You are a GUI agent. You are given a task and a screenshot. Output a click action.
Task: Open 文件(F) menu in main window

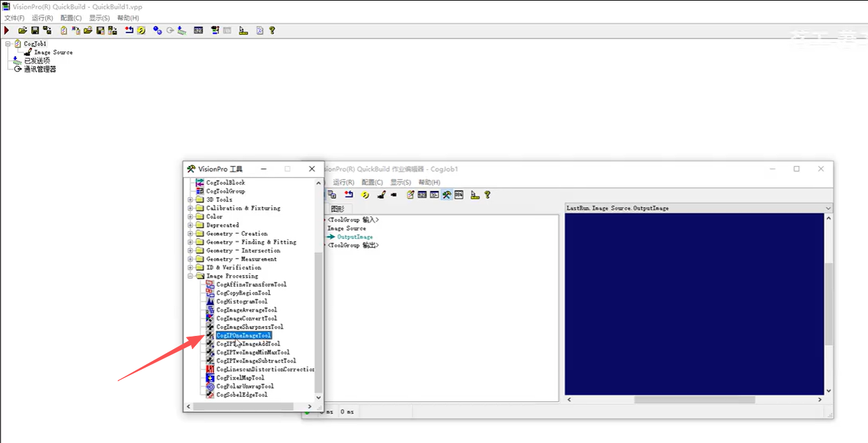(x=15, y=18)
